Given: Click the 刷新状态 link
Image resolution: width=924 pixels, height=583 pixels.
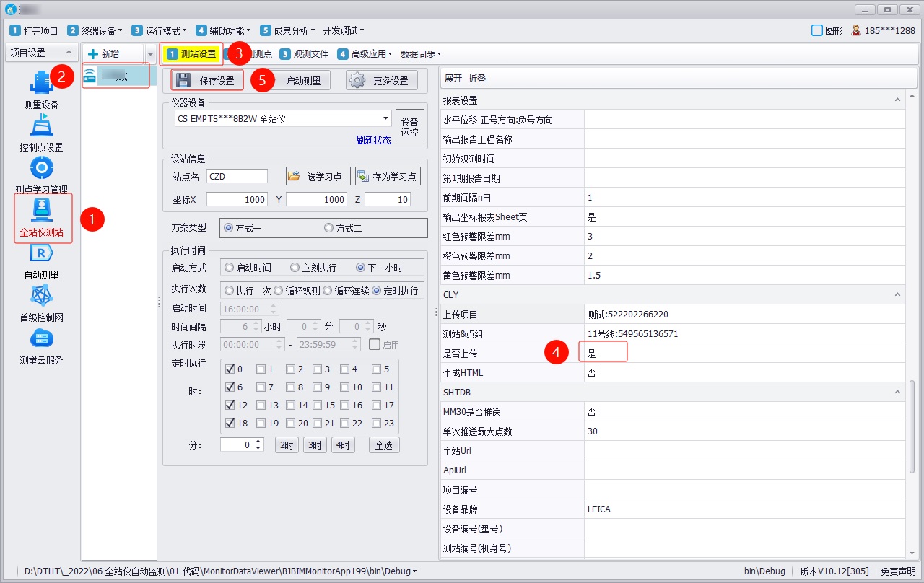Looking at the screenshot, I should [373, 140].
